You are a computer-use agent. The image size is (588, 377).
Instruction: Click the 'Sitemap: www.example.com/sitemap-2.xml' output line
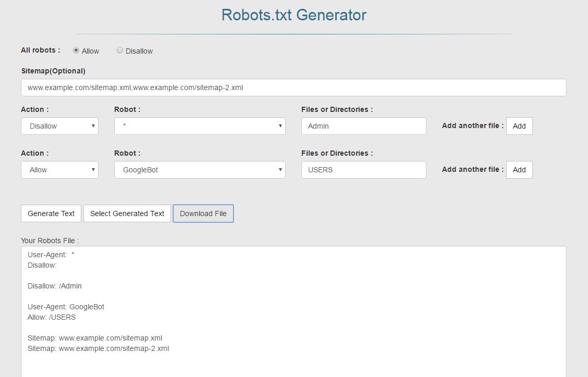98,348
